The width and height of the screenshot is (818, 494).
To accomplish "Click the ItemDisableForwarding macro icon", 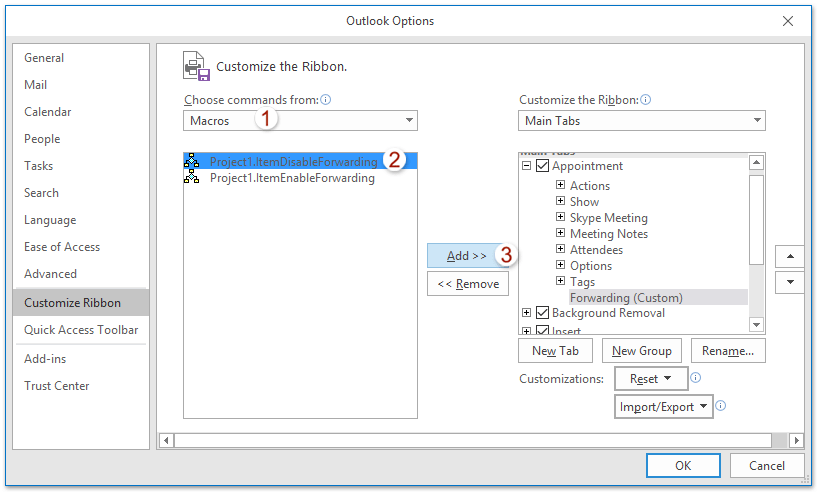I will tap(192, 161).
